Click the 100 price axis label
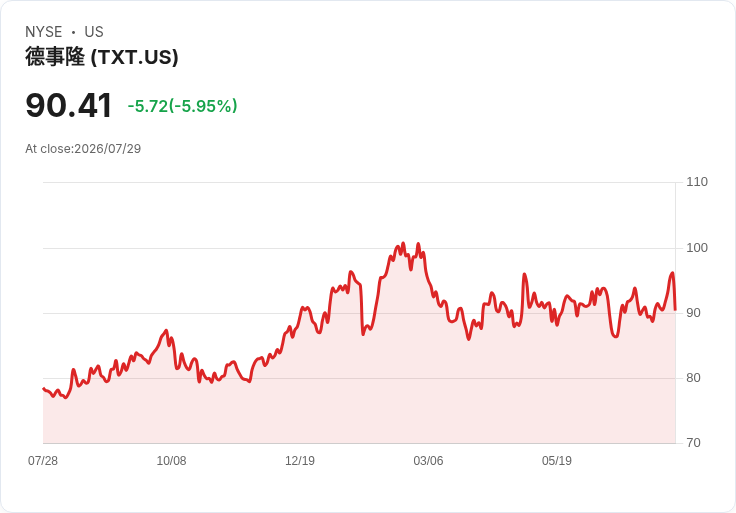Screen dimensions: 736x513 697,247
